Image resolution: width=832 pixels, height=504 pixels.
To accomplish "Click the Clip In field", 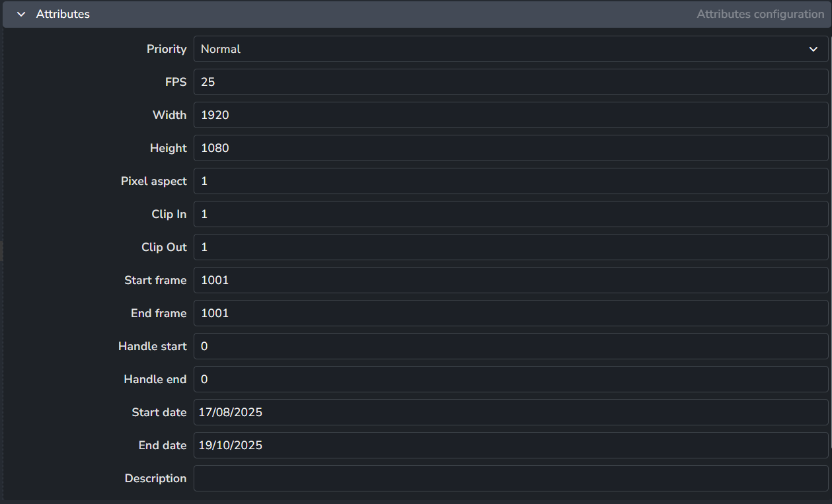I will coord(510,214).
